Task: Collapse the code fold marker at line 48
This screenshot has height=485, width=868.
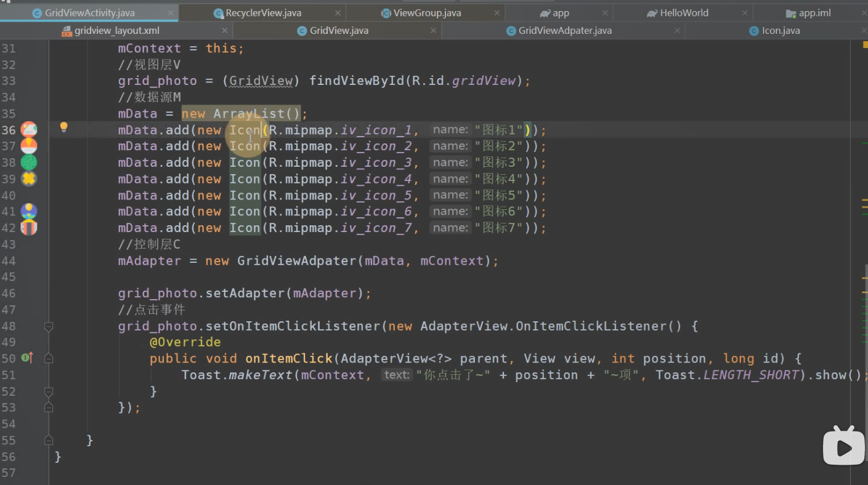Action: (x=49, y=326)
